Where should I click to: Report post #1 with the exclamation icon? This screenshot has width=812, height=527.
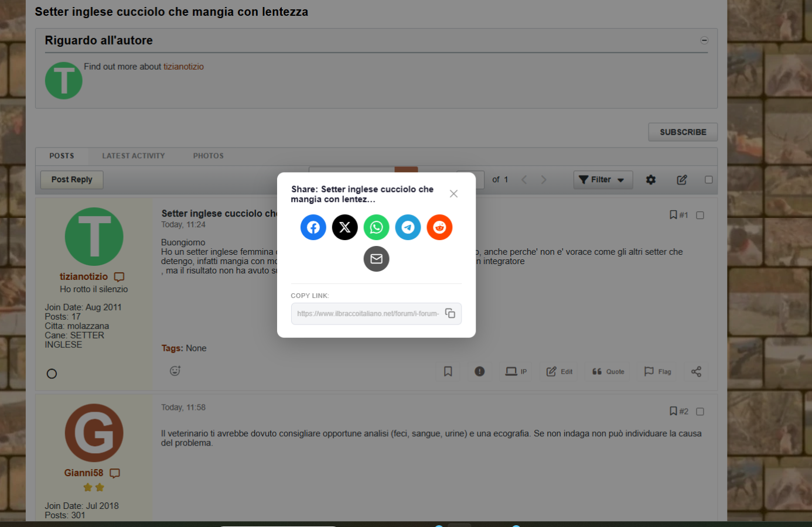coord(480,371)
